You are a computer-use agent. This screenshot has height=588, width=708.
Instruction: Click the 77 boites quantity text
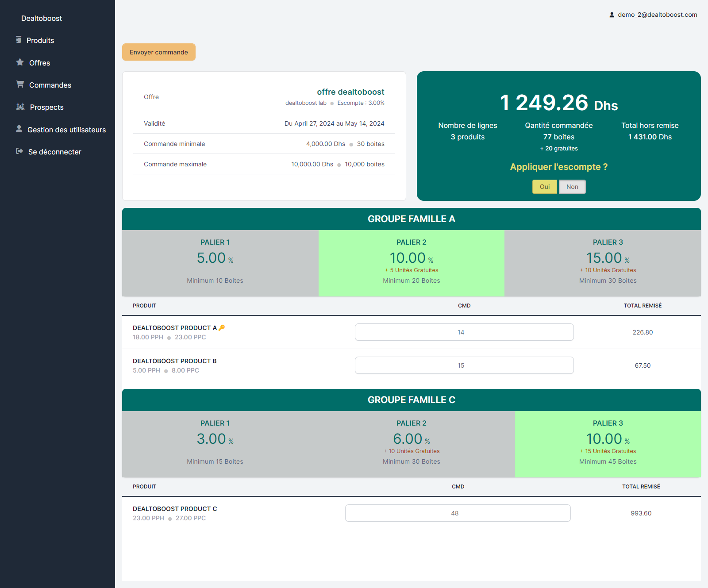[x=559, y=137]
